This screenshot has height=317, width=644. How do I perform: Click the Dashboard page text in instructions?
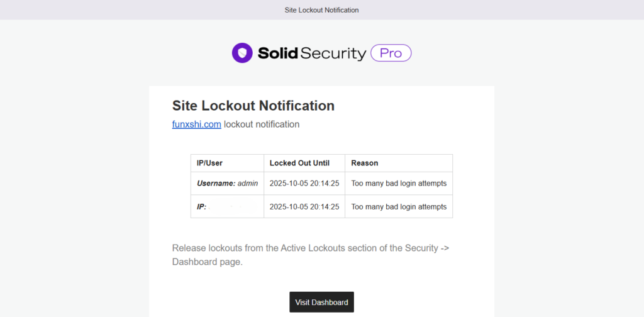click(207, 262)
